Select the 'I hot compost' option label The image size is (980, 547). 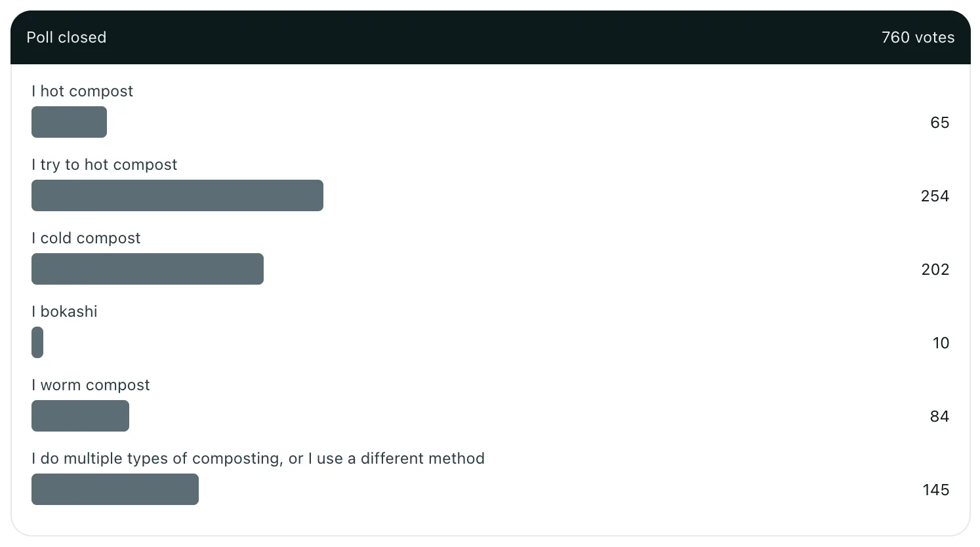click(82, 91)
